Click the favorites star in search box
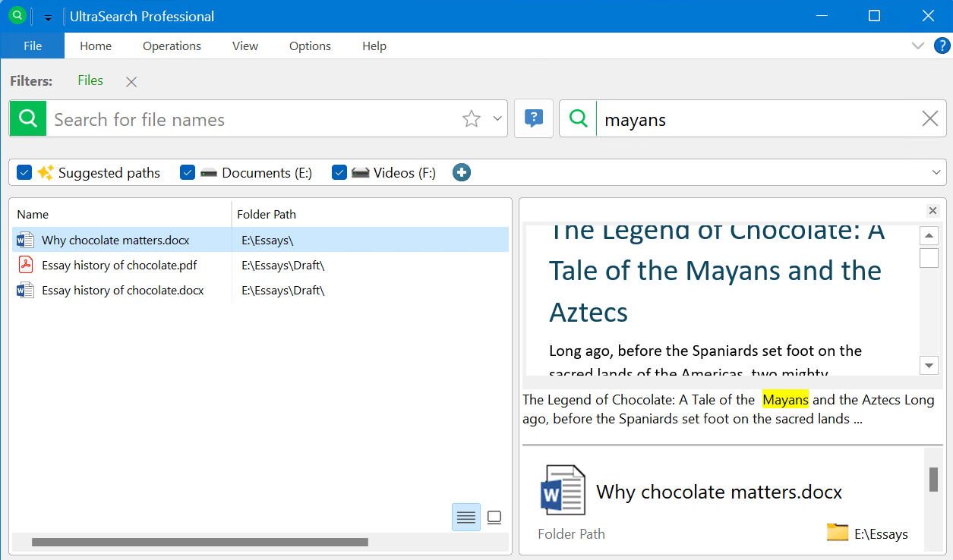Screen dimensions: 953x560 pos(472,119)
